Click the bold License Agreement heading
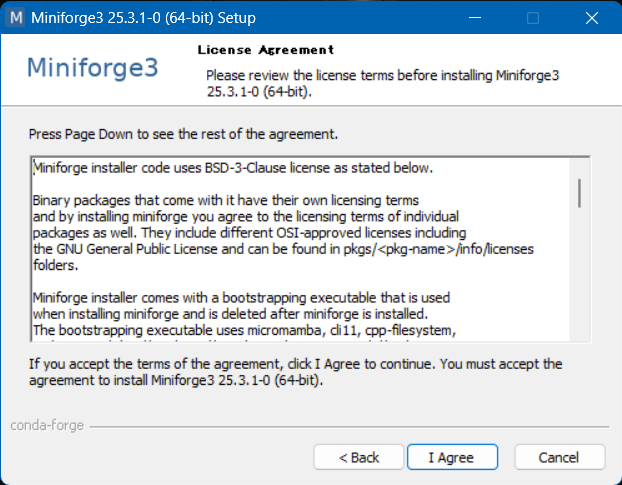Image resolution: width=622 pixels, height=485 pixels. 265,50
